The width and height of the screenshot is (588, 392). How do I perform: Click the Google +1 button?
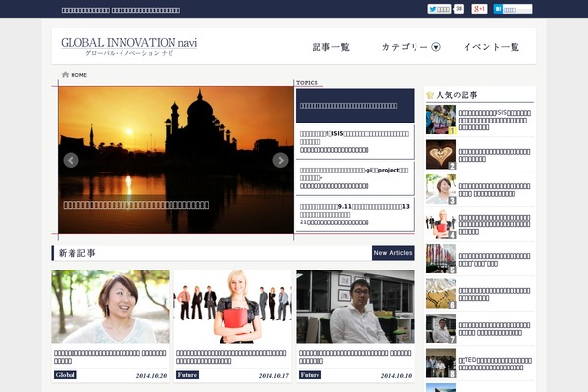pyautogui.click(x=479, y=9)
